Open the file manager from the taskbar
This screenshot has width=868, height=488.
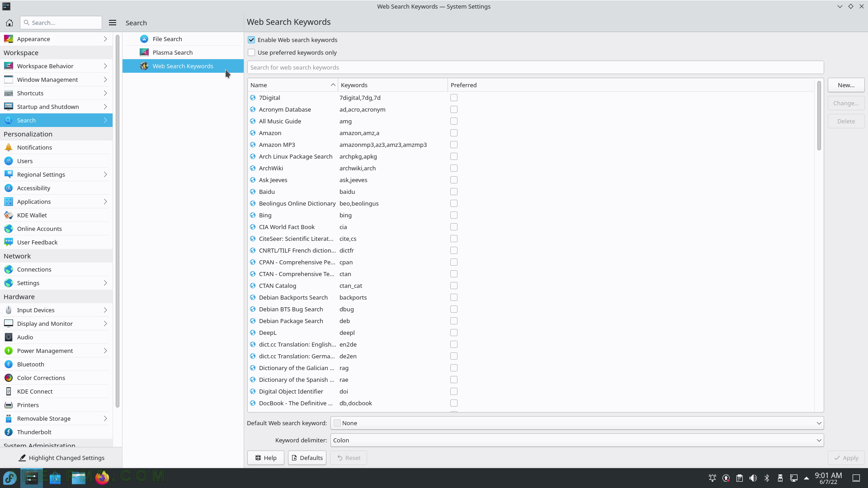(79, 478)
